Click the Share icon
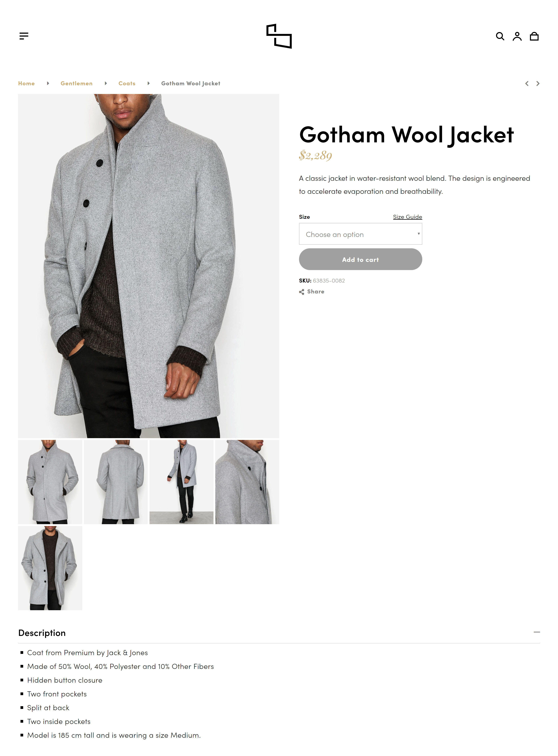Screen dimensions: 558x756 pyautogui.click(x=301, y=292)
